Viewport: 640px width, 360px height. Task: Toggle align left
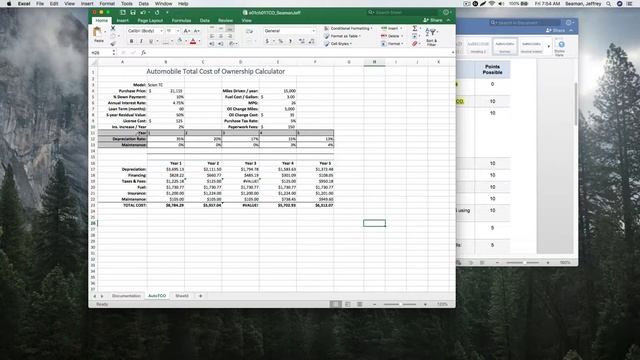click(x=212, y=36)
